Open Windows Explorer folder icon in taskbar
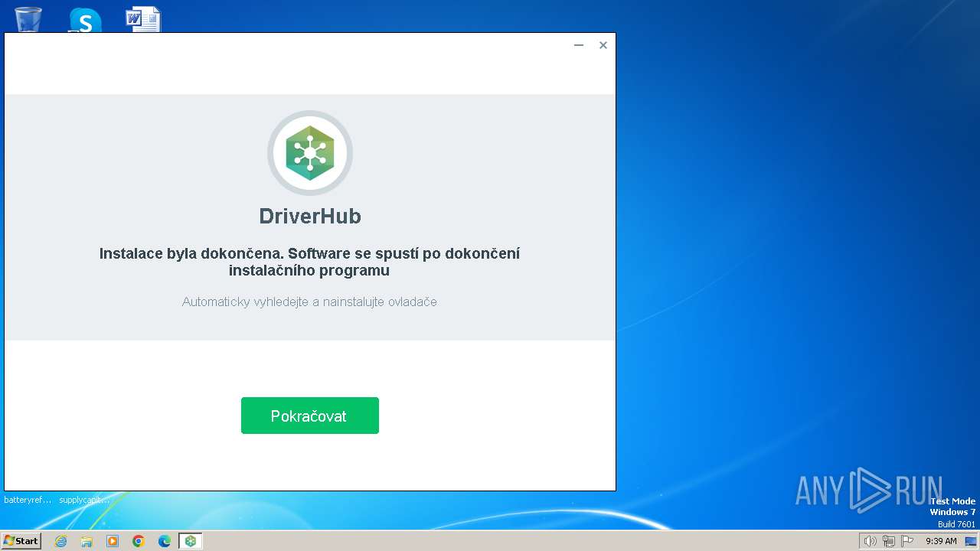This screenshot has width=980, height=551. coord(87,541)
